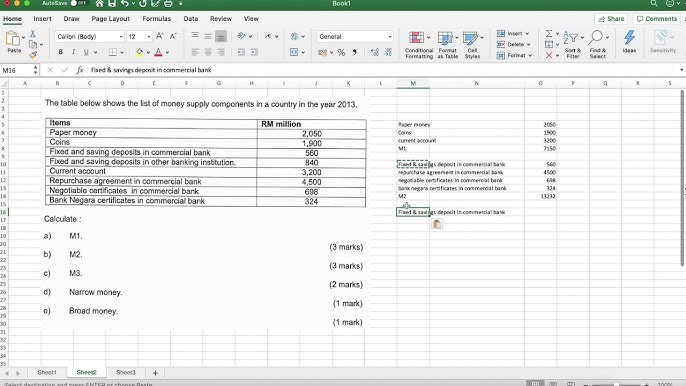The image size is (686, 386).
Task: Apply comma style format
Action: click(354, 53)
